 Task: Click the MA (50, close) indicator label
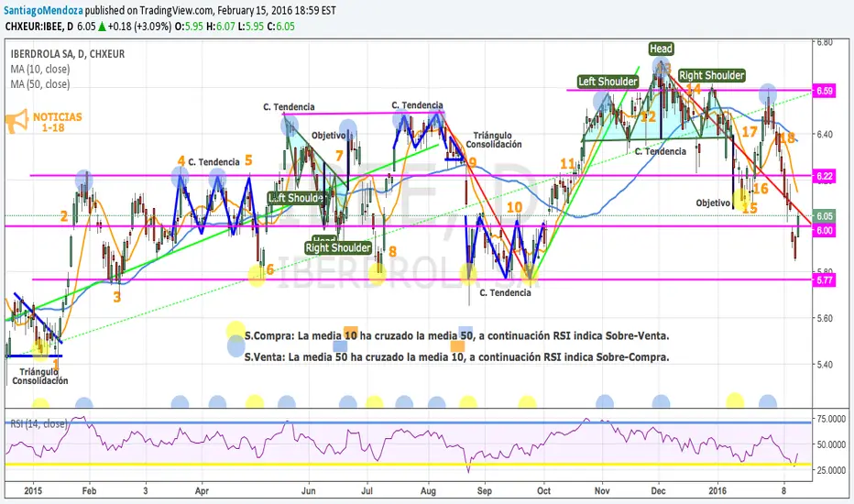coord(40,84)
